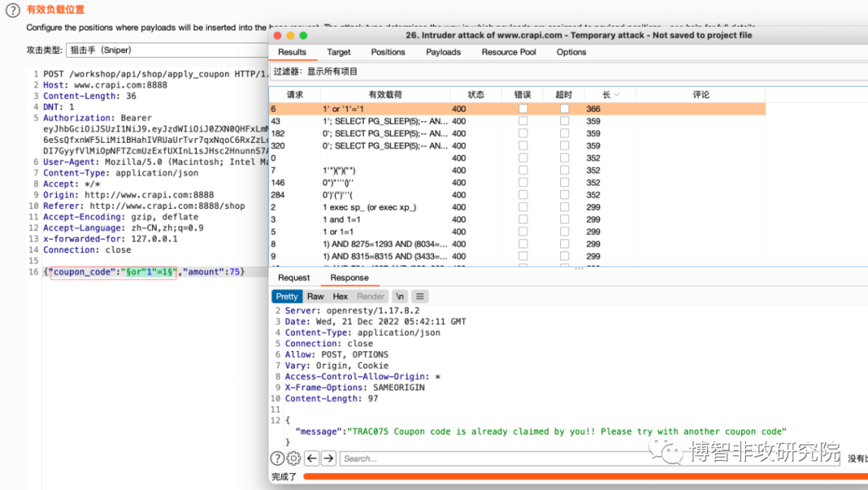Select the Render view button
This screenshot has width=868, height=490.
click(371, 296)
